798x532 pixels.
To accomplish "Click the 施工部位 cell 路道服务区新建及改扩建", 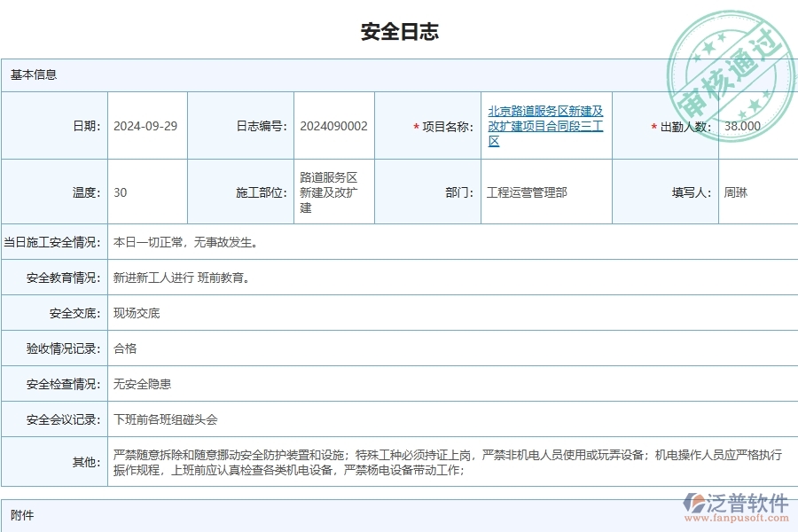I will pyautogui.click(x=326, y=192).
